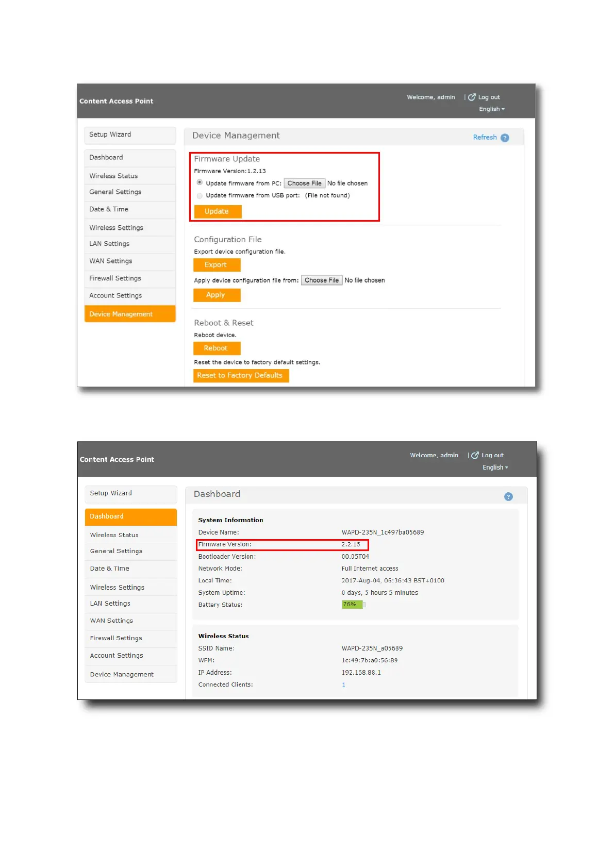This screenshot has width=614, height=868.
Task: Click the help icon in the Dashboard header
Action: tap(508, 496)
